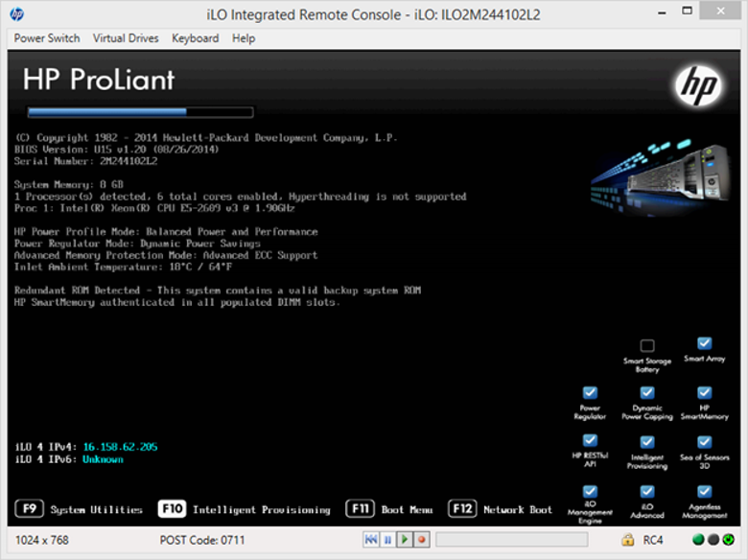Click the 'System Memory: 8 GB' line
This screenshot has height=560, width=748.
click(x=69, y=185)
